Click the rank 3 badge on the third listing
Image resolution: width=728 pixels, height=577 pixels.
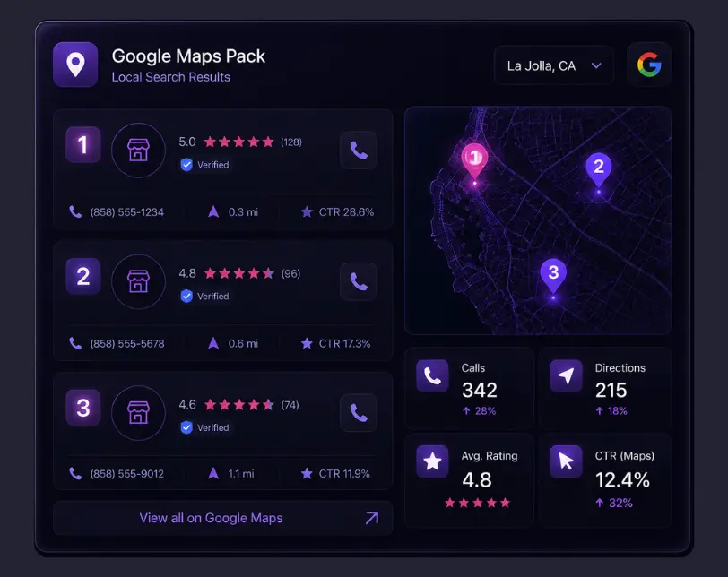click(83, 408)
